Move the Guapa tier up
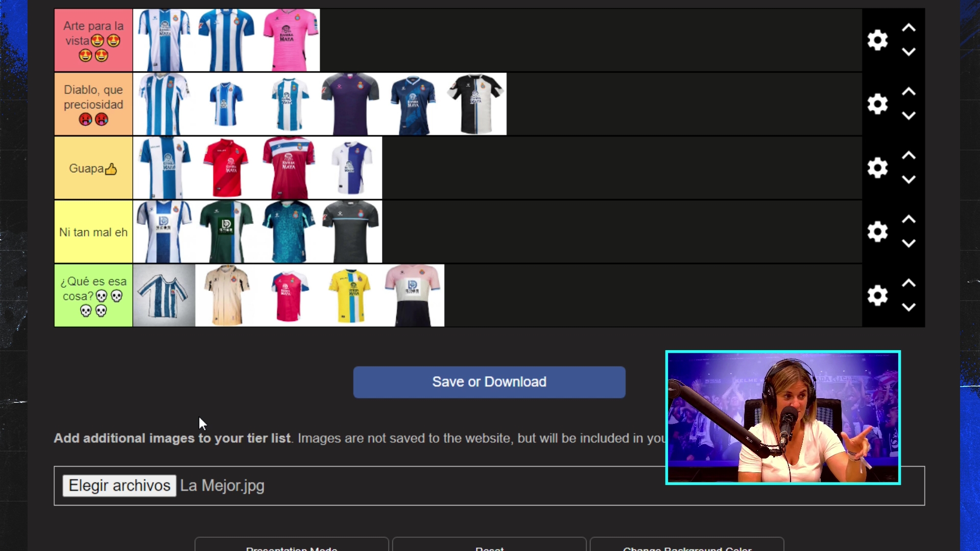Viewport: 980px width, 551px height. pos(909,155)
